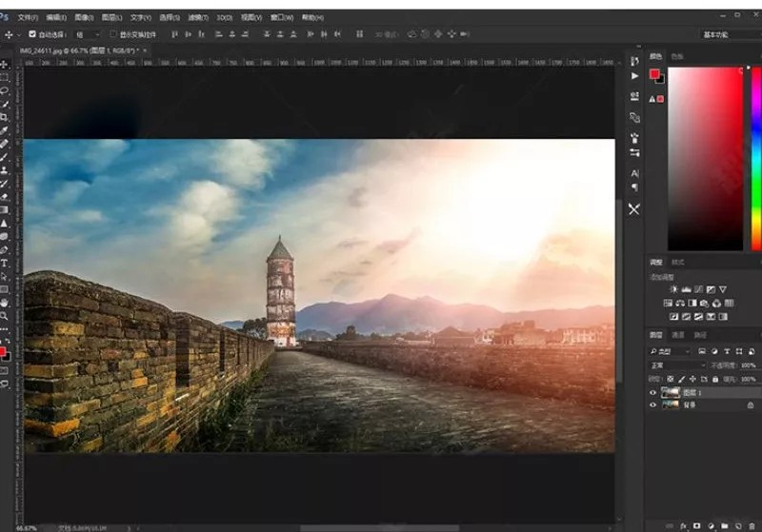Click the foreground color swatch in Color panel
The height and width of the screenshot is (532, 762).
click(x=654, y=73)
